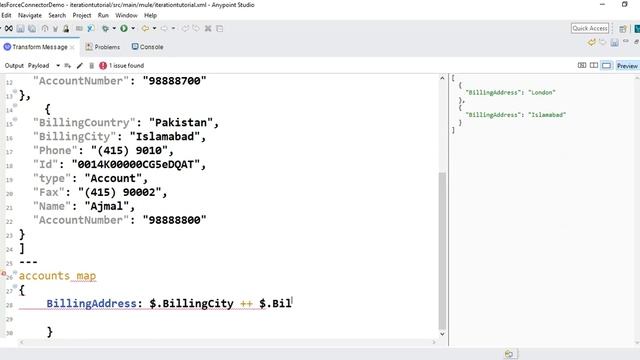Click the icon in the bottom status bar
The height and width of the screenshot is (360, 640).
509,354
